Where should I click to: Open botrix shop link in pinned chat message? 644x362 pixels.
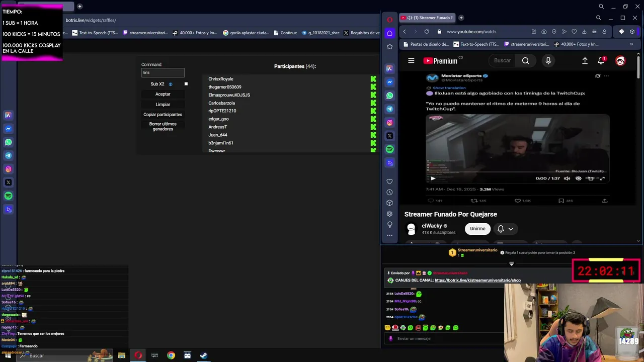(x=477, y=281)
